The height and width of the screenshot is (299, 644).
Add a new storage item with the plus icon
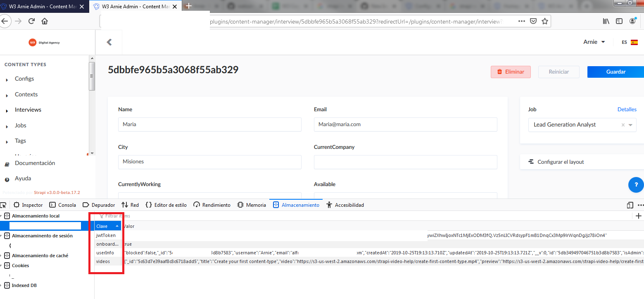coord(639,215)
